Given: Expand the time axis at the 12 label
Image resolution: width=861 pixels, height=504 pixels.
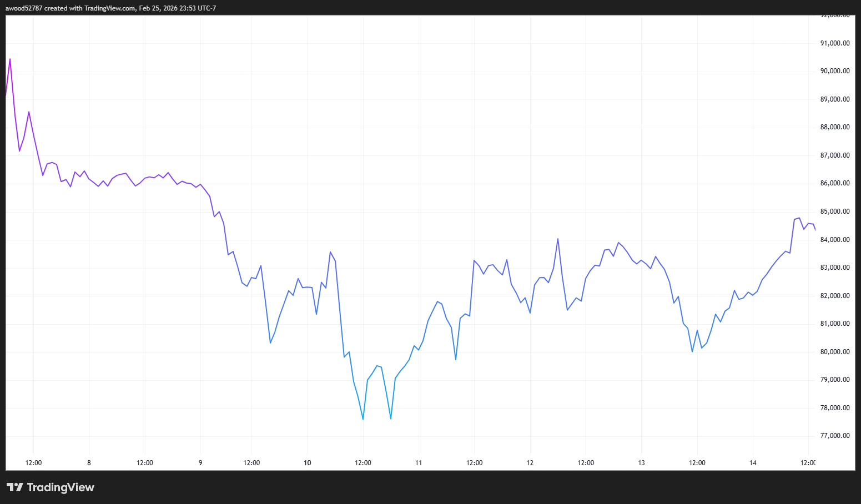Looking at the screenshot, I should pos(530,462).
